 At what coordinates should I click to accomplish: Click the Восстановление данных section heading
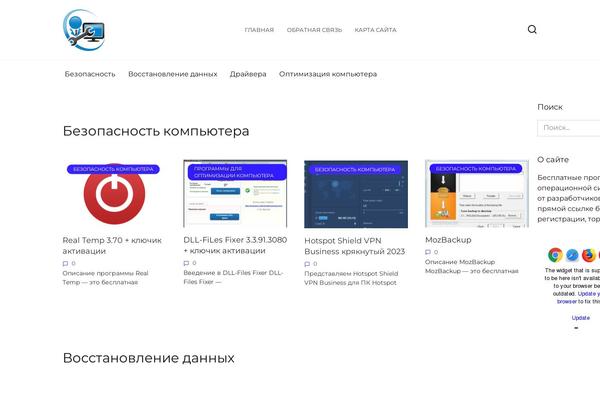(x=149, y=358)
